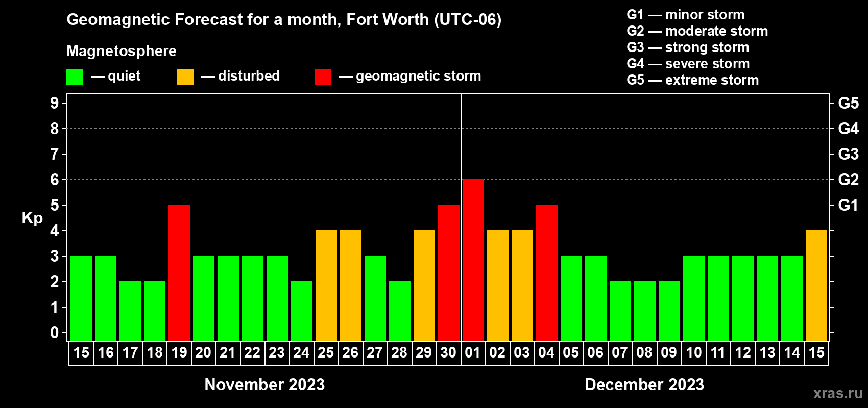Click the 'December 2023' month label
The width and height of the screenshot is (868, 408).
(644, 385)
